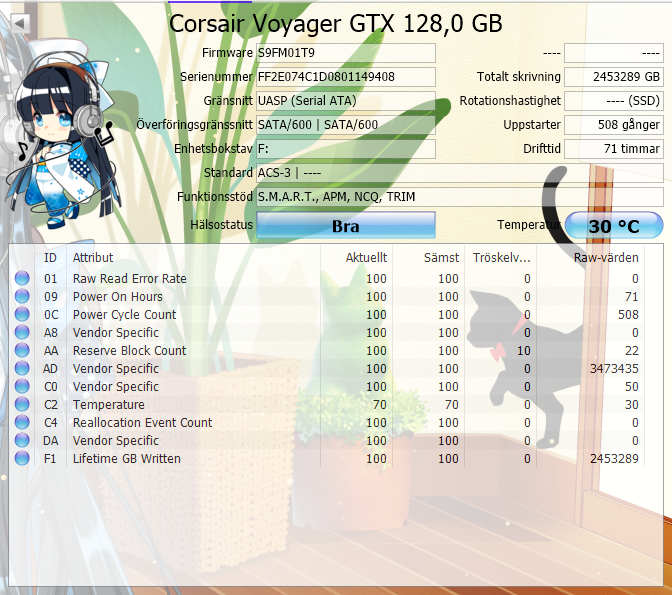The width and height of the screenshot is (672, 595).
Task: Select the Power Cycle Count attribute text
Action: pyautogui.click(x=124, y=315)
